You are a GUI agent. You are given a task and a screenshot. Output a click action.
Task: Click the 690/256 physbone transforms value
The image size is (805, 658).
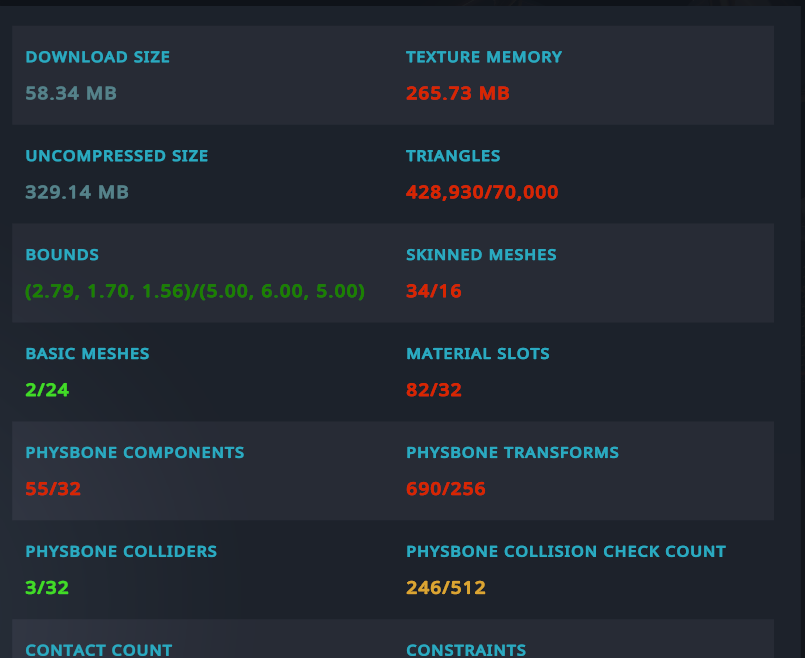[x=446, y=489]
